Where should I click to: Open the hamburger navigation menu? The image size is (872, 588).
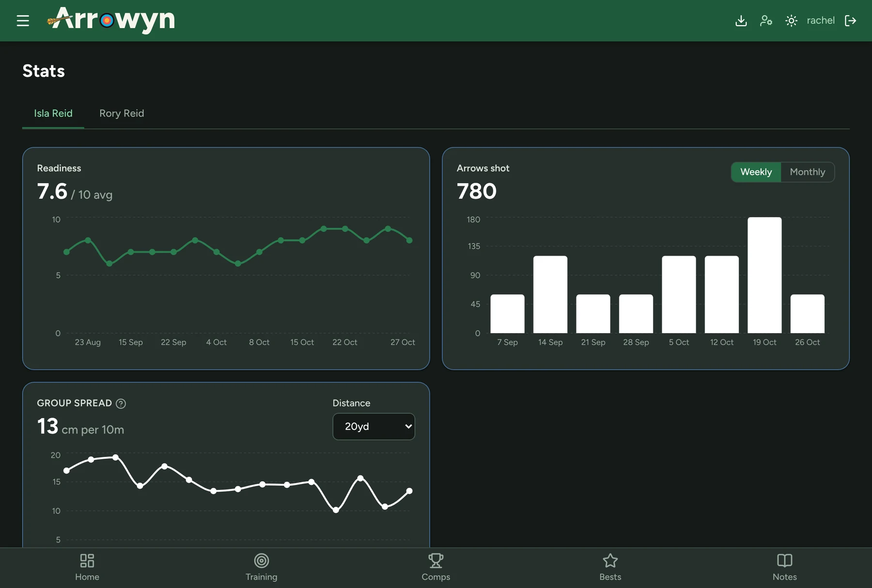coord(23,20)
